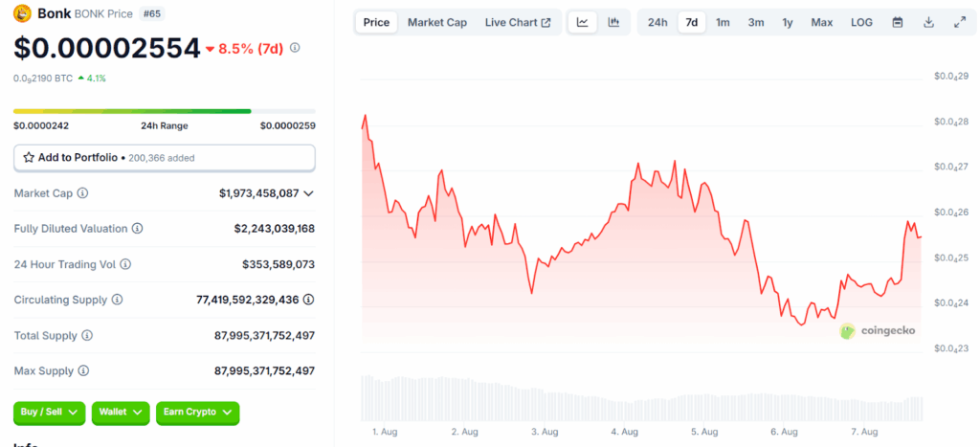This screenshot has height=447, width=980.
Task: Click the $0.00002554 price text
Action: click(x=107, y=48)
